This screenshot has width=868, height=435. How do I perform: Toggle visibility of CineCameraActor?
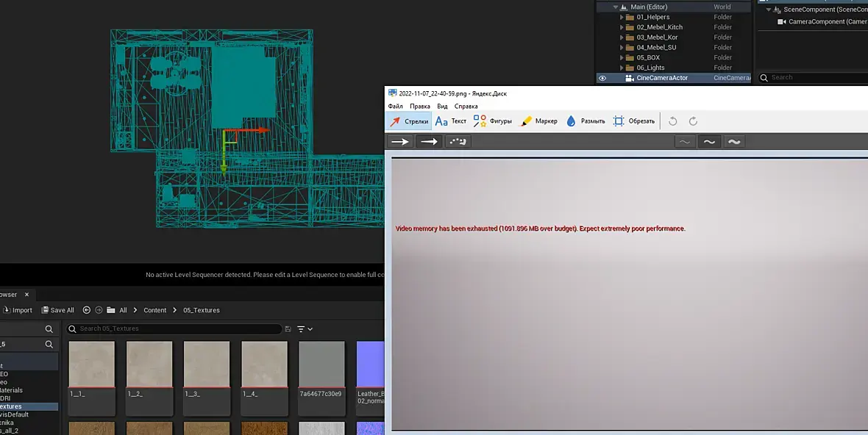coord(602,78)
